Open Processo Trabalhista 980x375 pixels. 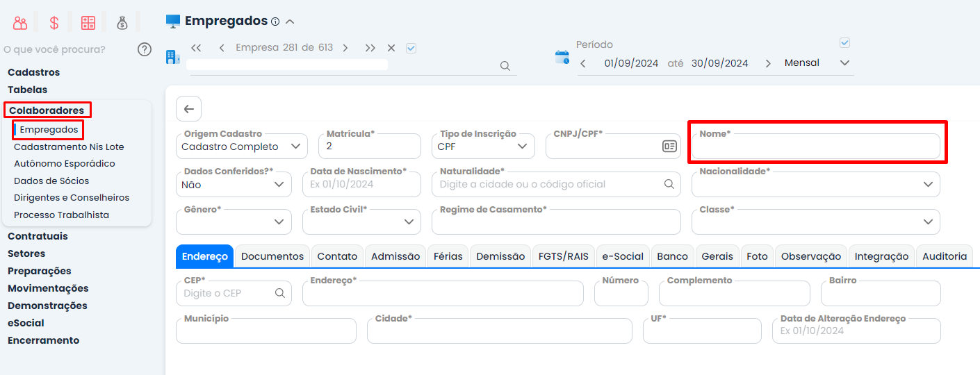[x=61, y=215]
